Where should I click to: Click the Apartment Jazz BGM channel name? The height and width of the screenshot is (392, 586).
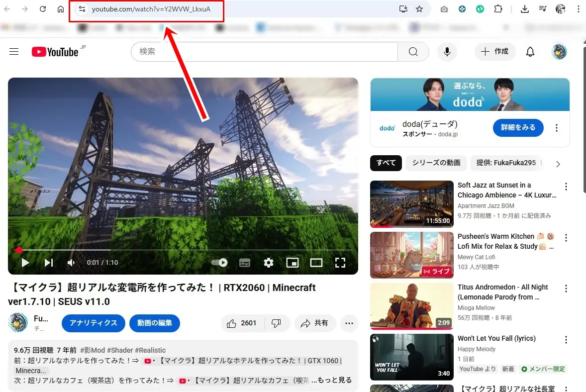[486, 205]
